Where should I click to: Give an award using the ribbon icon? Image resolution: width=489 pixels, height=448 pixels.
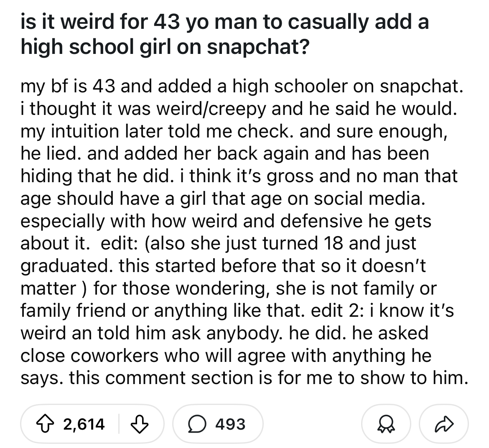[x=386, y=424]
